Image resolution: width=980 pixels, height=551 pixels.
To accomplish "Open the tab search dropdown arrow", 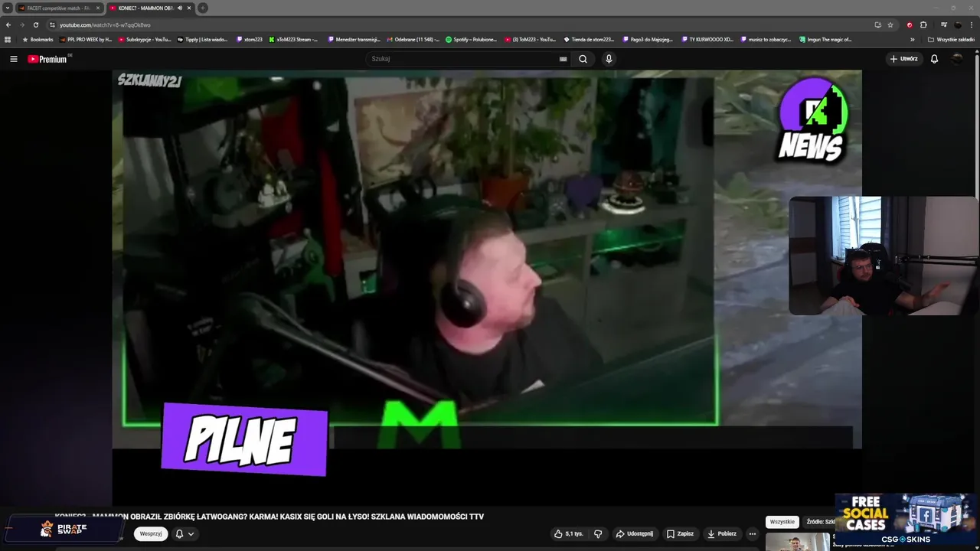I will (7, 8).
